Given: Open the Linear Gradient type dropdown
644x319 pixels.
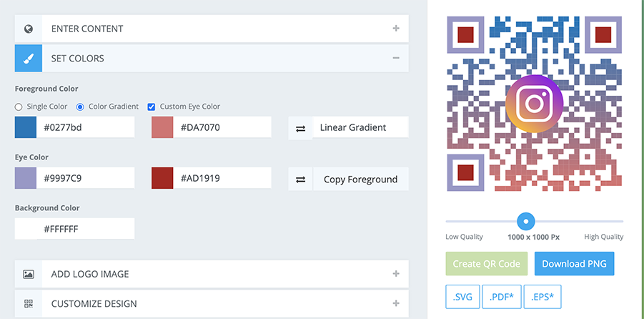Looking at the screenshot, I should (361, 127).
